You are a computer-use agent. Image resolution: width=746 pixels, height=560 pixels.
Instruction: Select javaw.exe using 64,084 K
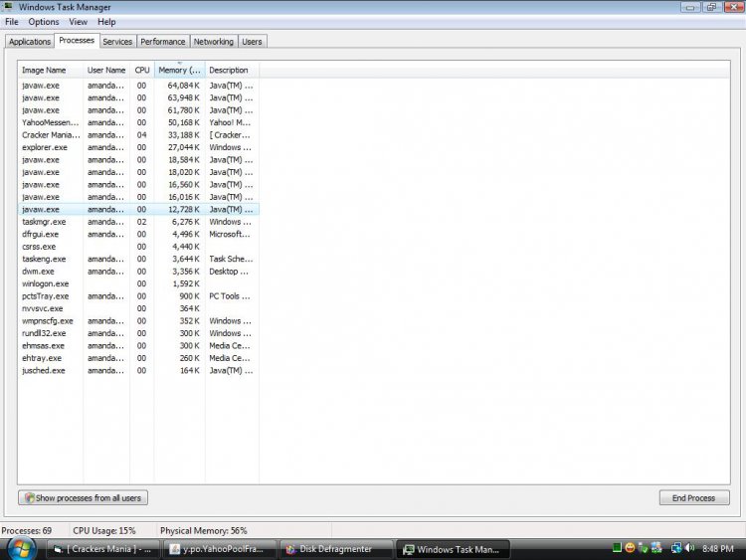[x=138, y=86]
